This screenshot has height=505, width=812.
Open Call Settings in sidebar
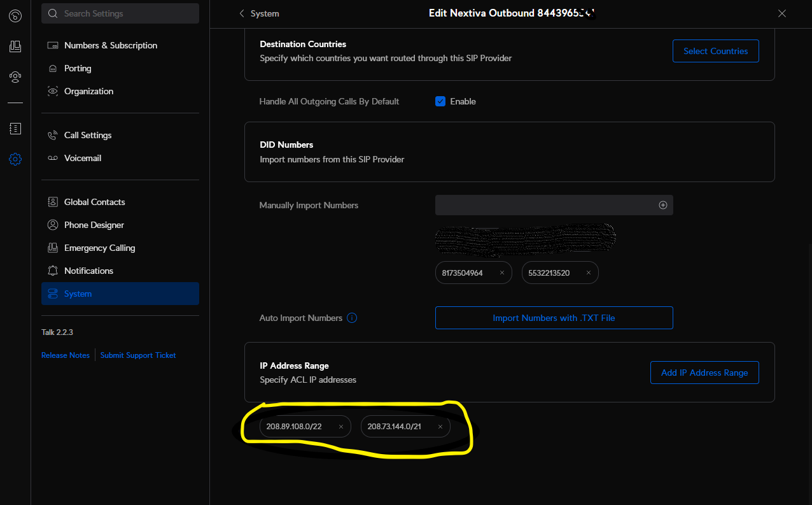(x=88, y=135)
